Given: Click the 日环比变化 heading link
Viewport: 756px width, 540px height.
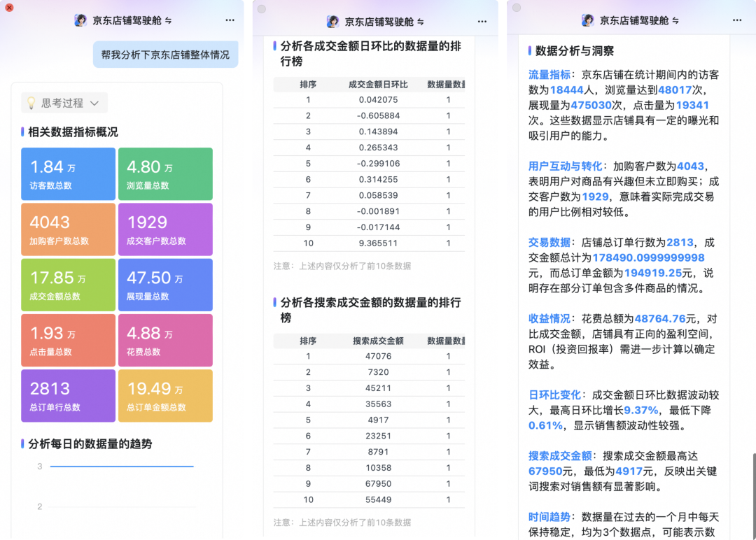Looking at the screenshot, I should [x=554, y=395].
